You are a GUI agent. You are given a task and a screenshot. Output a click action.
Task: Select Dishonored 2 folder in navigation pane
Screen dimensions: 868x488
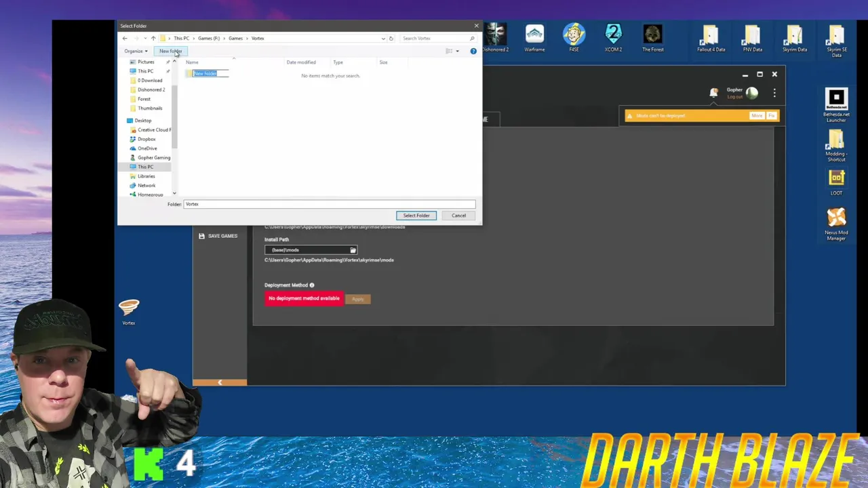pos(151,89)
